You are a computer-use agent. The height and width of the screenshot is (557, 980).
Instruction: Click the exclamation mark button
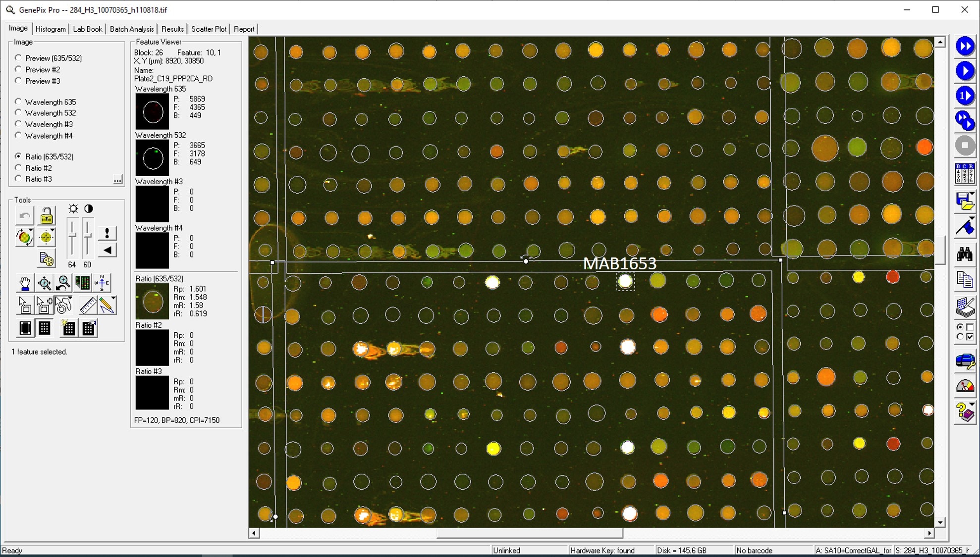click(x=107, y=233)
